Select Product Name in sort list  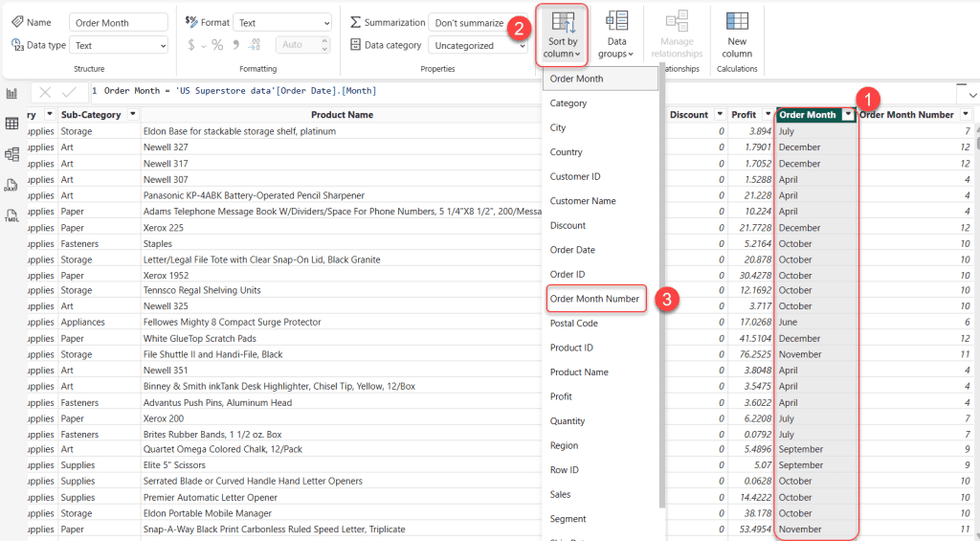pyautogui.click(x=600, y=372)
